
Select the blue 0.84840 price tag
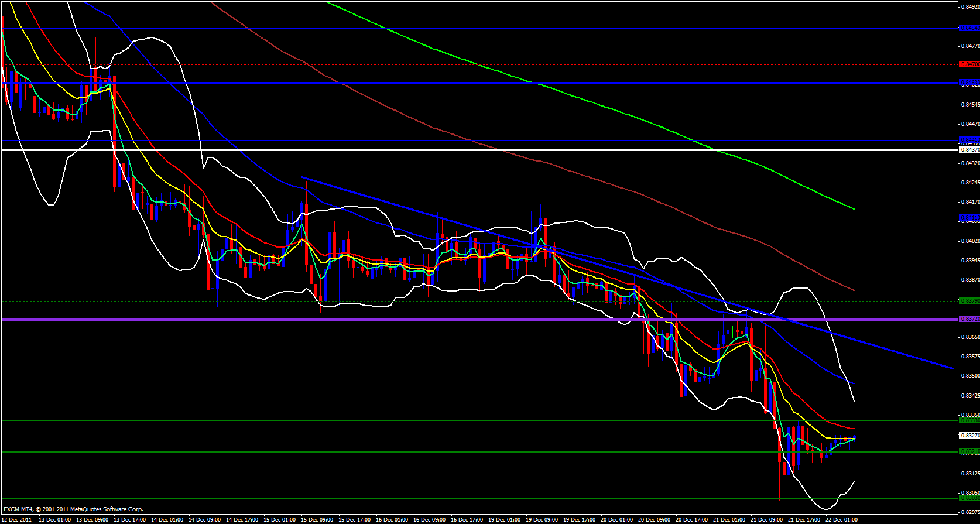click(x=969, y=28)
